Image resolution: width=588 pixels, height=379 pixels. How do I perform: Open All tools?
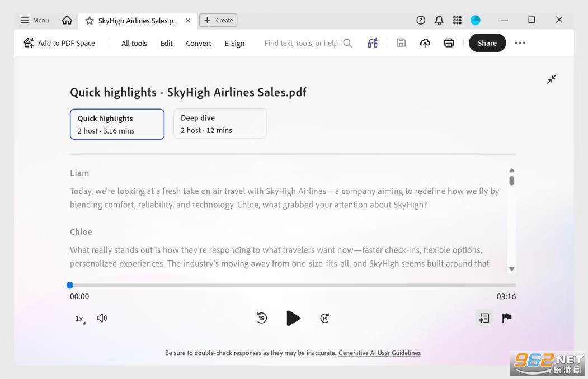(134, 44)
